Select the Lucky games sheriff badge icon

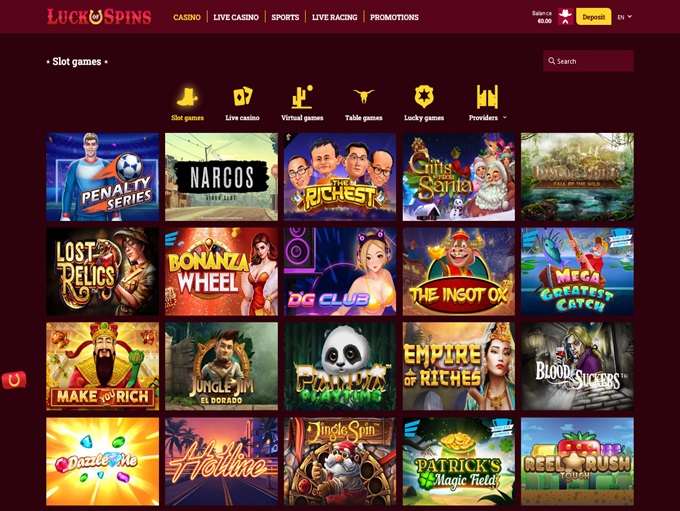[424, 96]
